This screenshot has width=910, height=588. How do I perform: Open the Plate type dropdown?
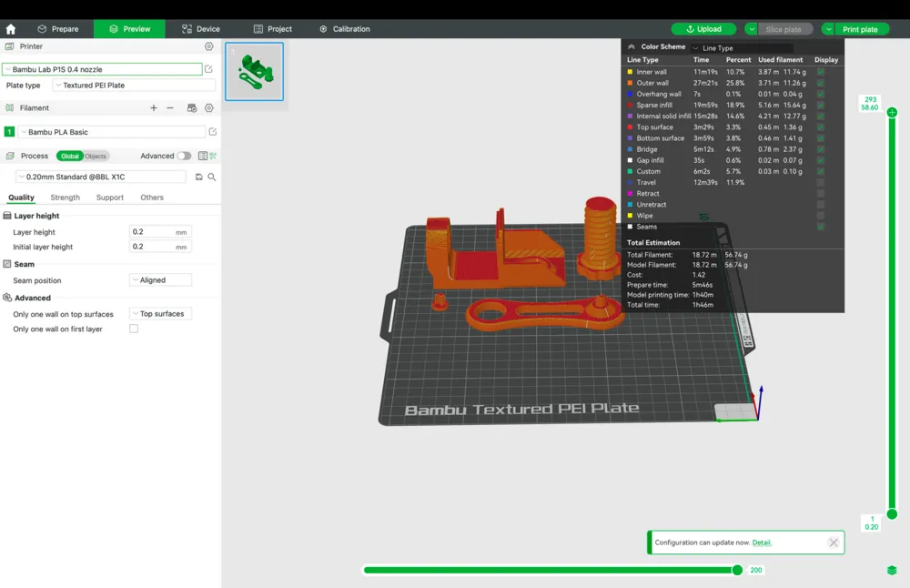[134, 86]
